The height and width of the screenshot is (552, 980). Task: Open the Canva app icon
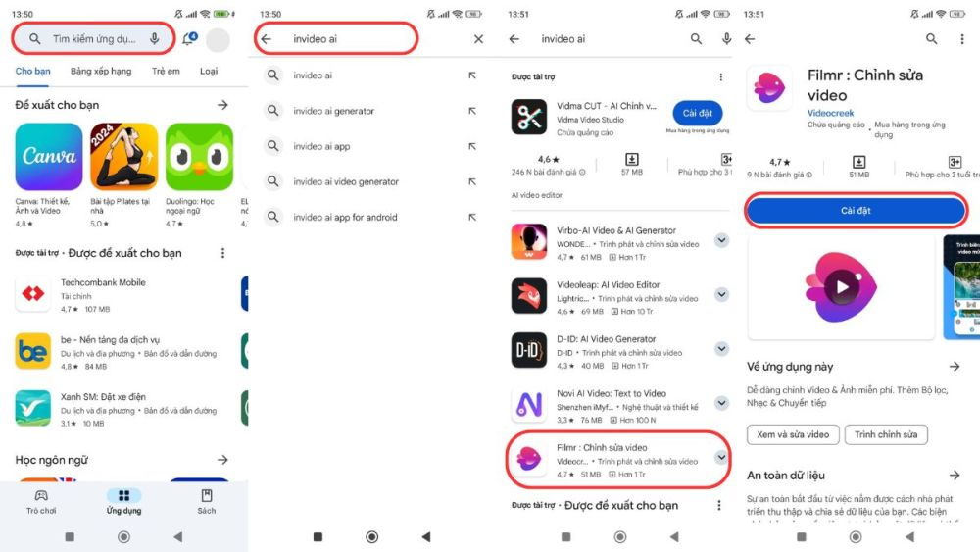click(x=49, y=156)
